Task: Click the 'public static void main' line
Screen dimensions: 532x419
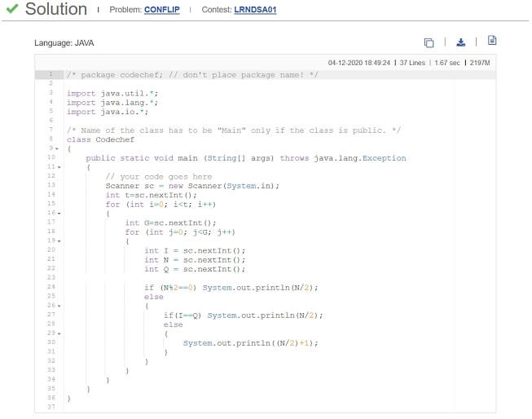Action: (x=246, y=158)
